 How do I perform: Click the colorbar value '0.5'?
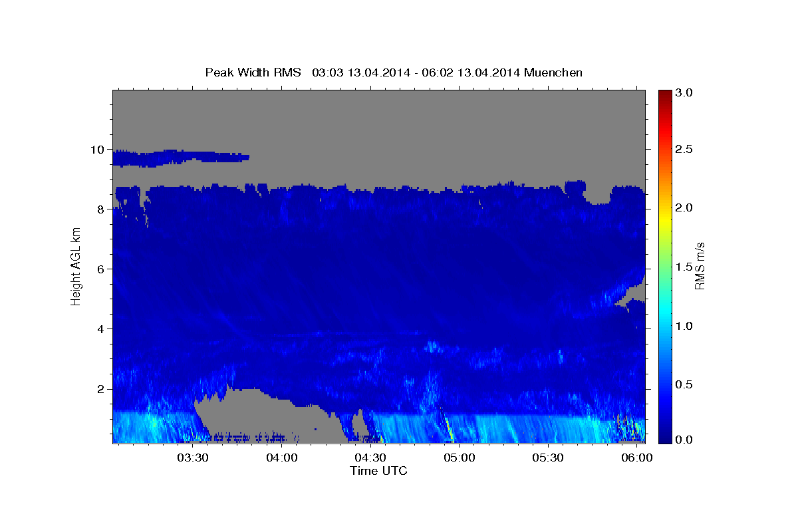[x=684, y=385]
